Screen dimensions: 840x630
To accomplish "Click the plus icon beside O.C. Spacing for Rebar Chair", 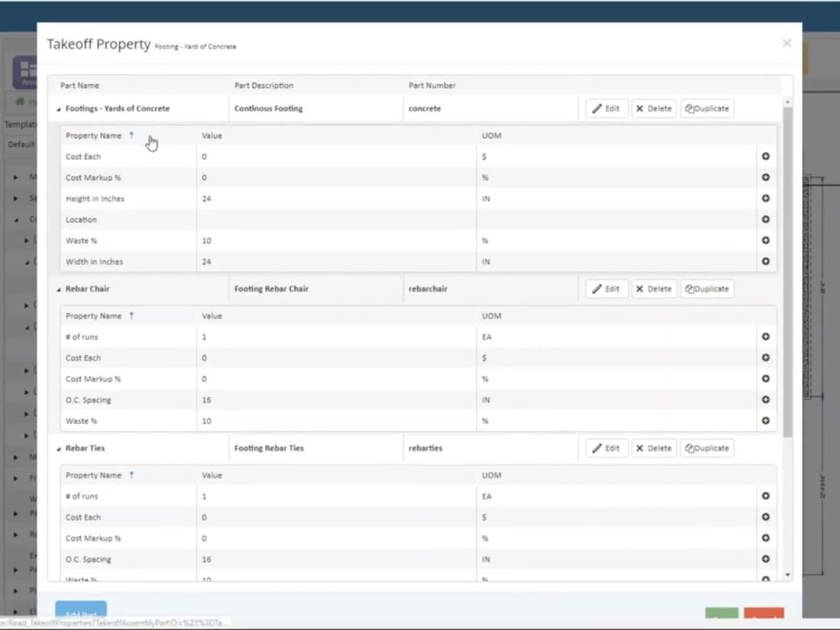I will [x=765, y=400].
